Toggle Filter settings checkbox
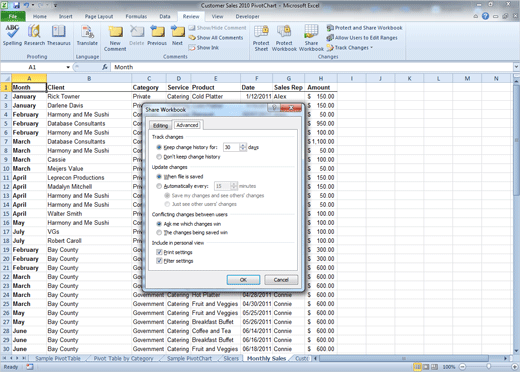The height and width of the screenshot is (372, 520). coord(159,261)
